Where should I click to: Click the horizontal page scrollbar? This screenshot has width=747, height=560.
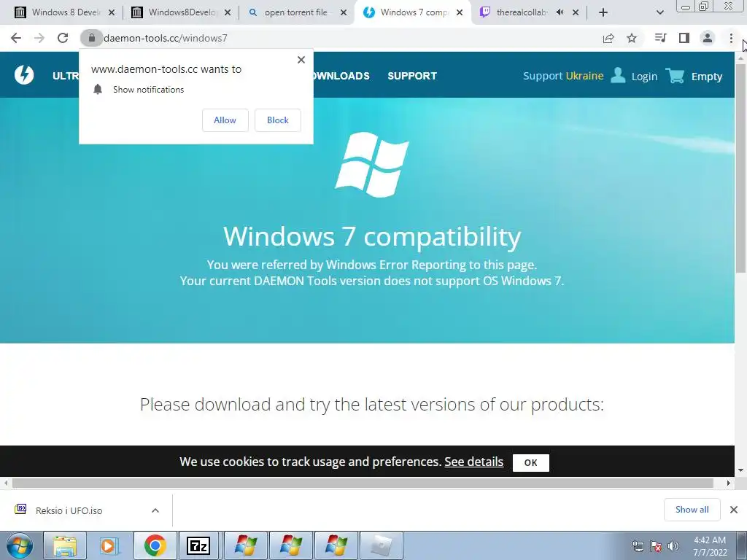click(363, 483)
